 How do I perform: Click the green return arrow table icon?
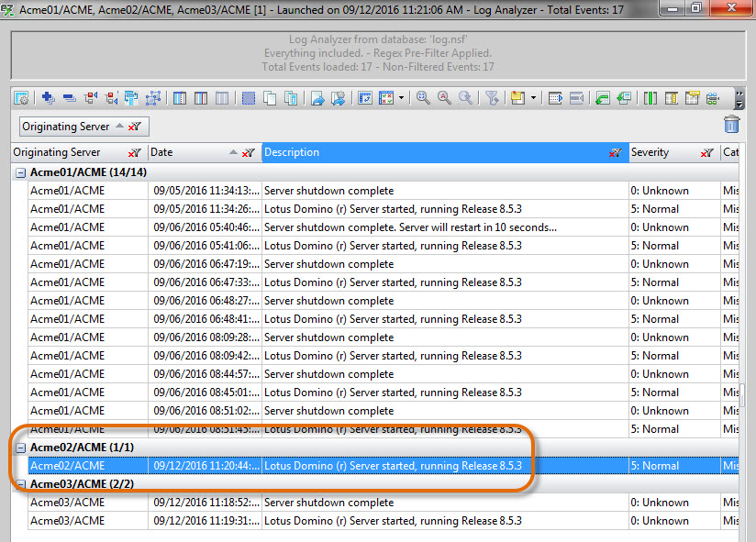point(602,98)
